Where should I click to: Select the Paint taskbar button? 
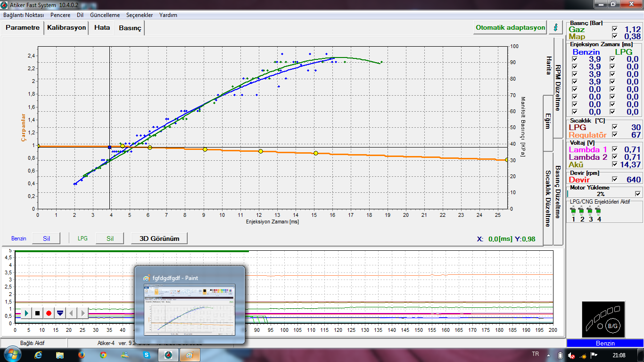pos(190,355)
